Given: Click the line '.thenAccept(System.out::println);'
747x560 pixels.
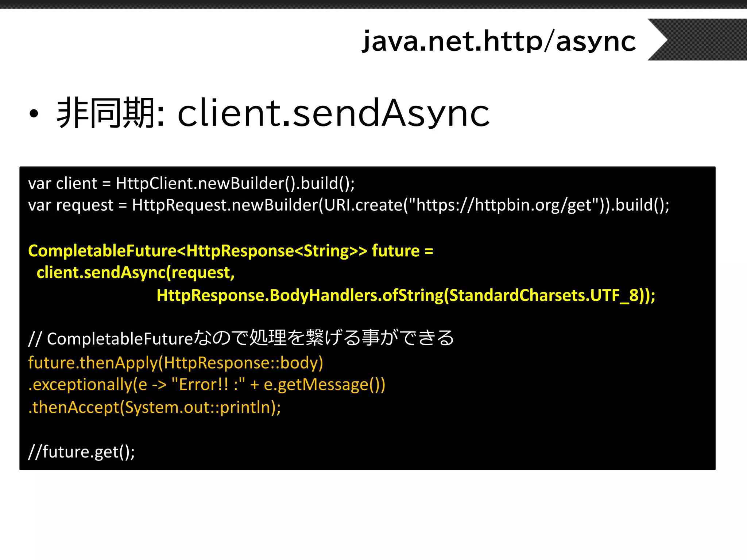Looking at the screenshot, I should (x=155, y=407).
